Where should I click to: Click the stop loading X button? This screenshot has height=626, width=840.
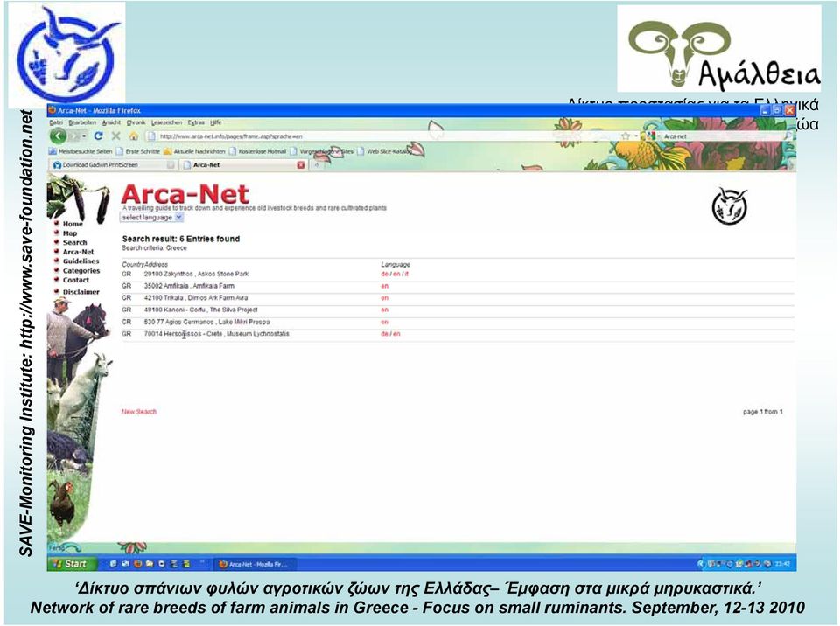tap(115, 136)
